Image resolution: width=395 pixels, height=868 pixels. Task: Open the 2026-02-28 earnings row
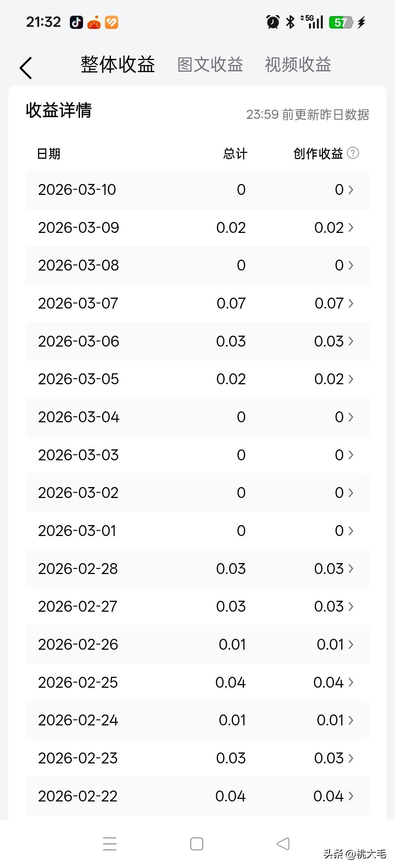[x=197, y=569]
